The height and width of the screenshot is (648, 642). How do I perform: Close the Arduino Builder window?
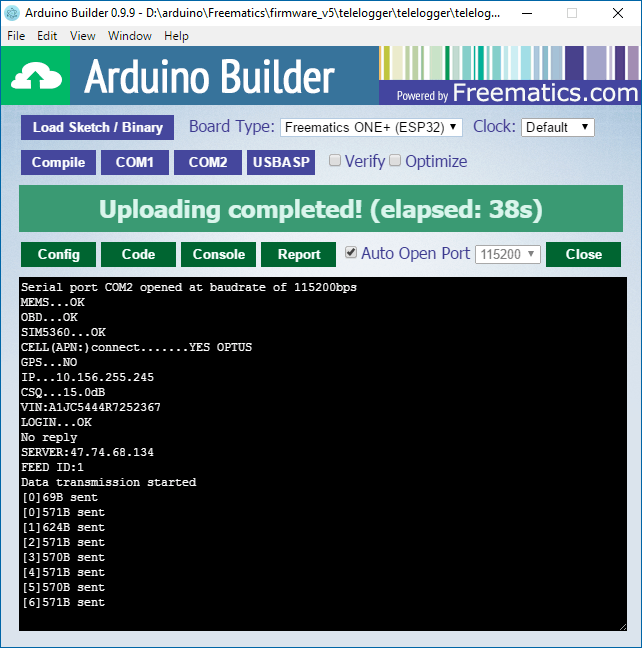[618, 13]
